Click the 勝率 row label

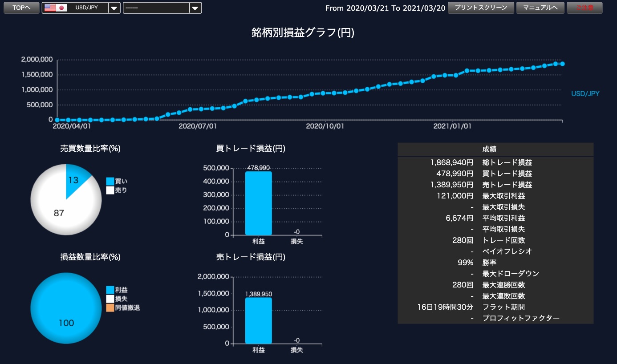coord(489,263)
